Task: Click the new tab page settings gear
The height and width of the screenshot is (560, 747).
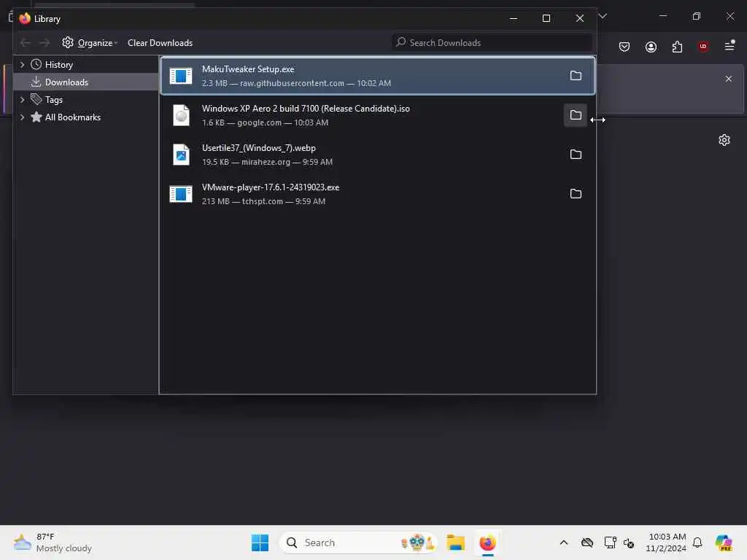Action: pyautogui.click(x=724, y=140)
